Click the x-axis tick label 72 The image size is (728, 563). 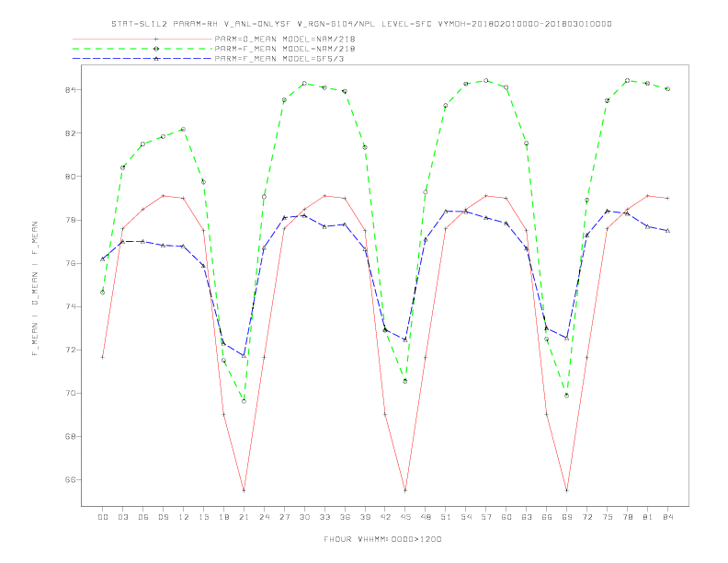[x=587, y=517]
